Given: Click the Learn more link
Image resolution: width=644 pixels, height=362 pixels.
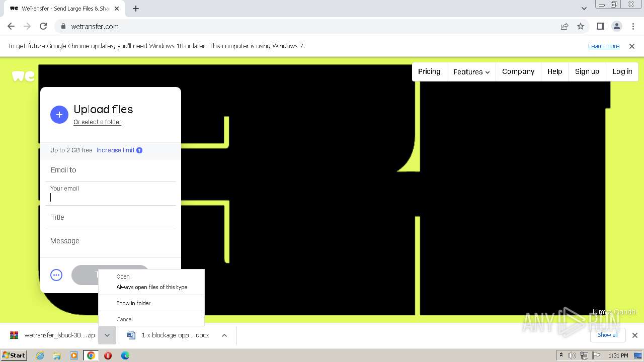Looking at the screenshot, I should click(x=604, y=46).
